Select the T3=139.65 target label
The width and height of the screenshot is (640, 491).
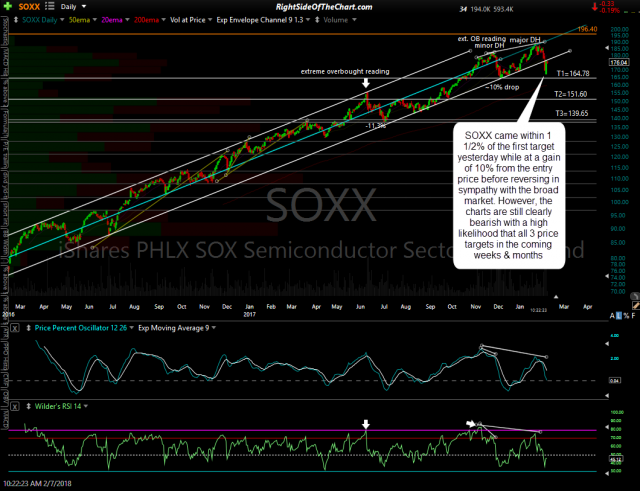tap(571, 113)
